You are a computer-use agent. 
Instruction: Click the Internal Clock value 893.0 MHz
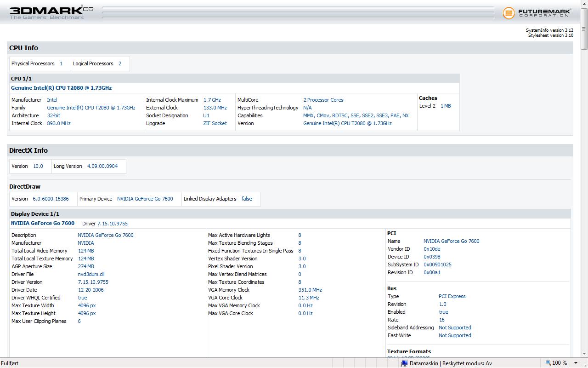tap(59, 123)
